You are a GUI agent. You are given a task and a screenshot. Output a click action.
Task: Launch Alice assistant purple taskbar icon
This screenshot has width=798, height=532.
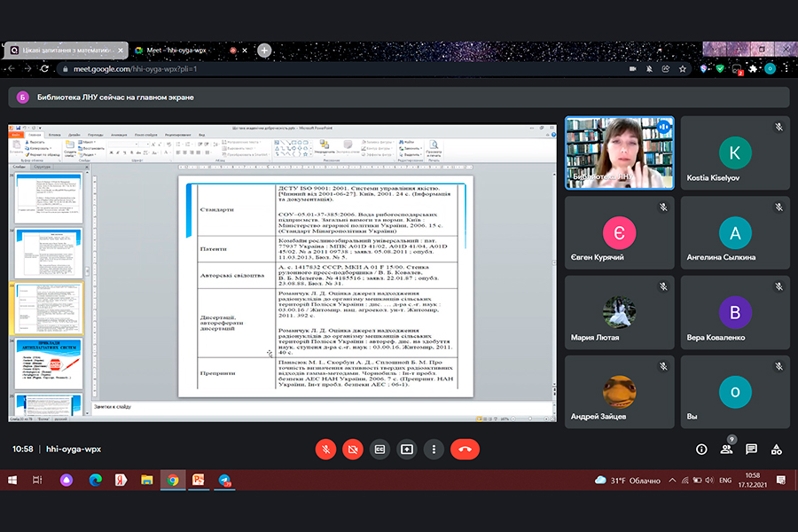(x=66, y=480)
